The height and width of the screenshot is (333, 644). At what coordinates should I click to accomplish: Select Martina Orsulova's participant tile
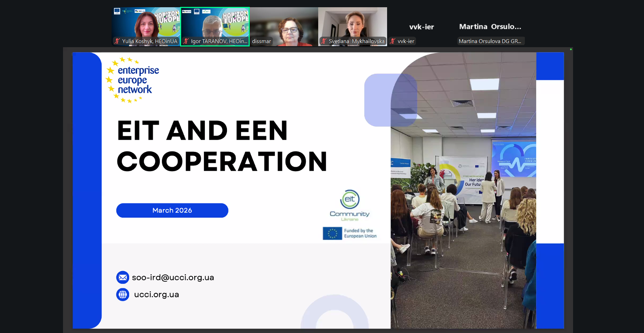490,27
